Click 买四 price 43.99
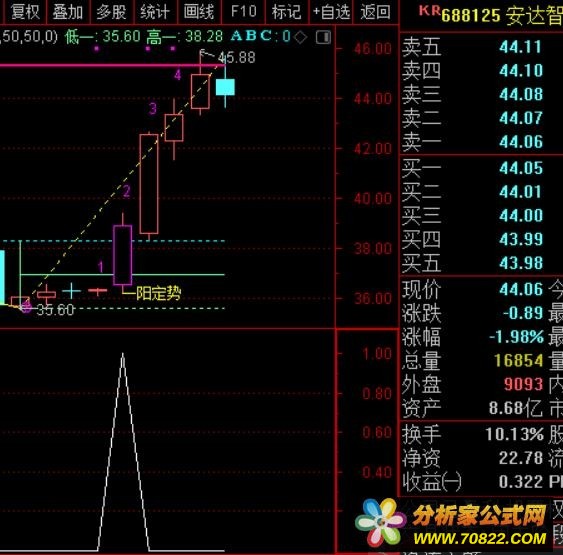 click(x=521, y=239)
